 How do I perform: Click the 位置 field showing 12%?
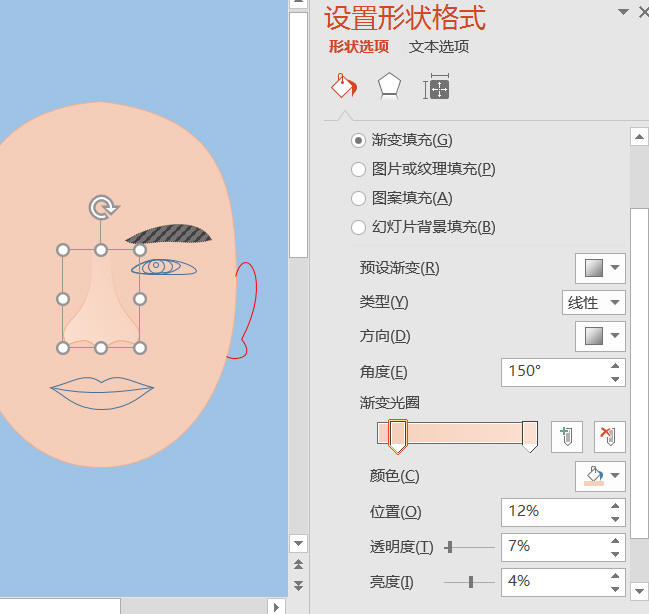554,512
